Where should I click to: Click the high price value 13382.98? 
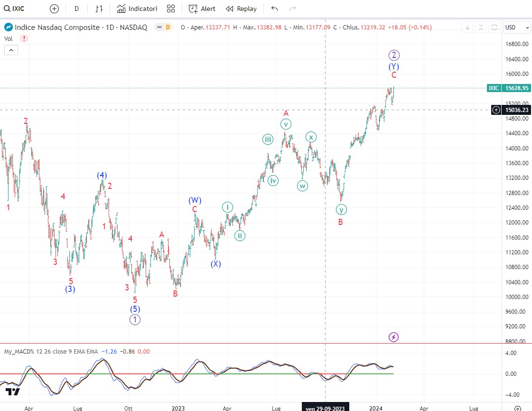(x=269, y=28)
